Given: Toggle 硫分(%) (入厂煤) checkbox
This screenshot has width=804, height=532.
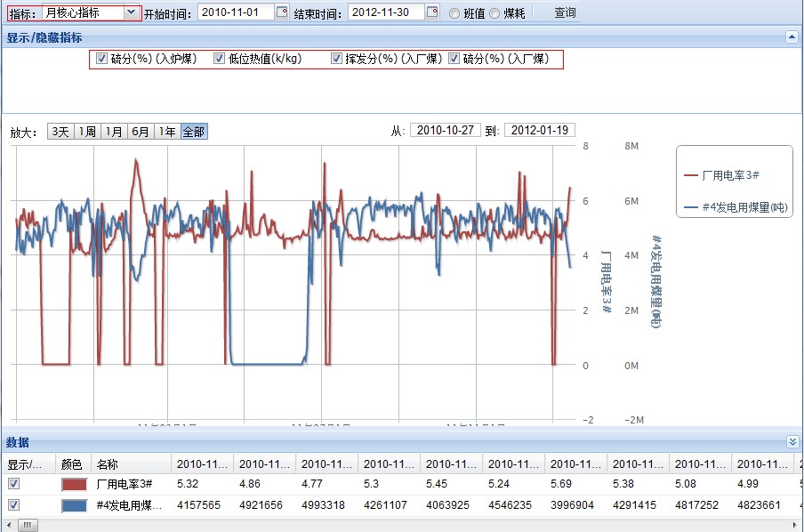Looking at the screenshot, I should (x=454, y=59).
